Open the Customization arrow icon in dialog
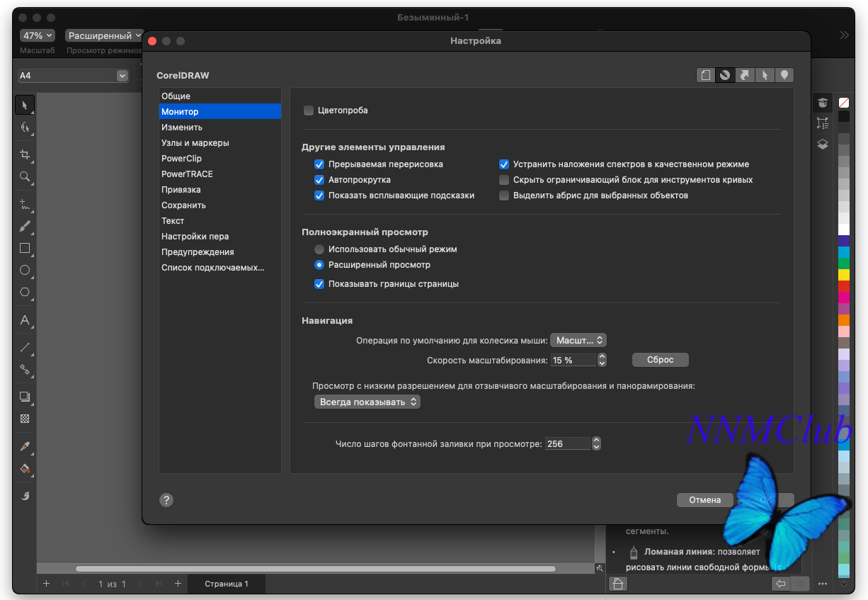The image size is (868, 600). pyautogui.click(x=745, y=75)
